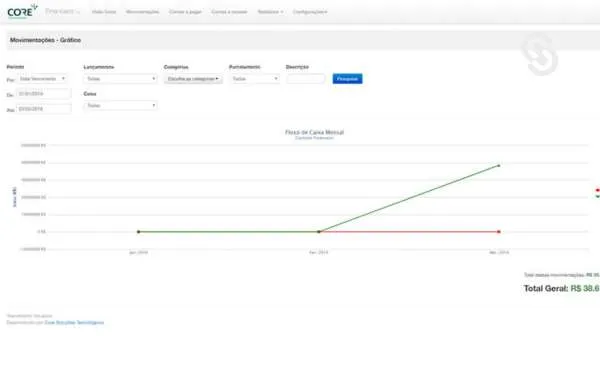This screenshot has height=375, width=600.
Task: Click the red March data point
Action: [x=499, y=232]
